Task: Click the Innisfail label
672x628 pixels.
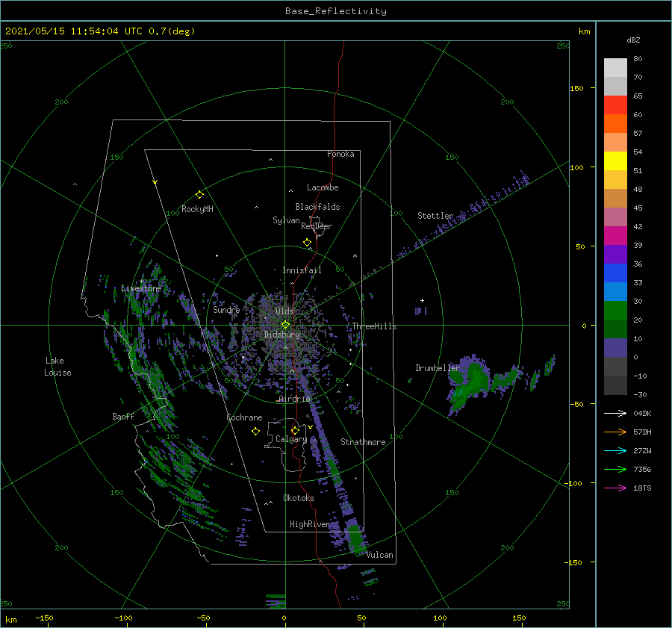Action: tap(302, 270)
